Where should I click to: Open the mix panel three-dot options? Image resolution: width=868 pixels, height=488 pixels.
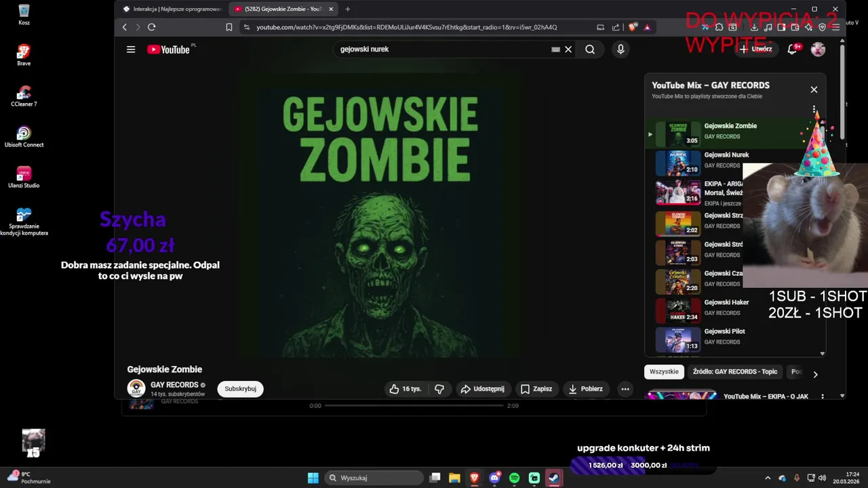[x=814, y=109]
